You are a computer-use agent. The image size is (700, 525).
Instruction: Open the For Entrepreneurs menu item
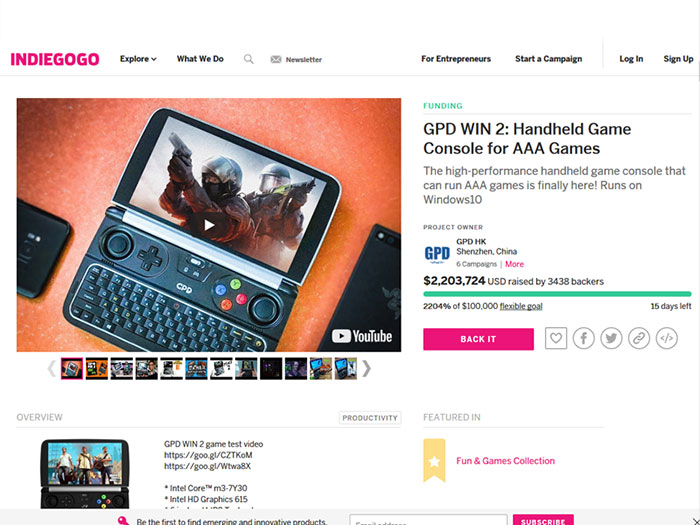point(456,59)
